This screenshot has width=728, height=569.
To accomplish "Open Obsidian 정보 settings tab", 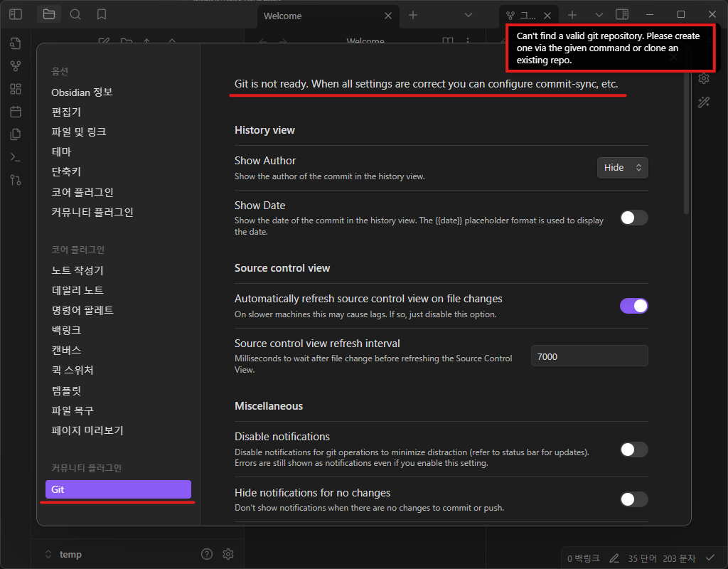I will (x=118, y=92).
